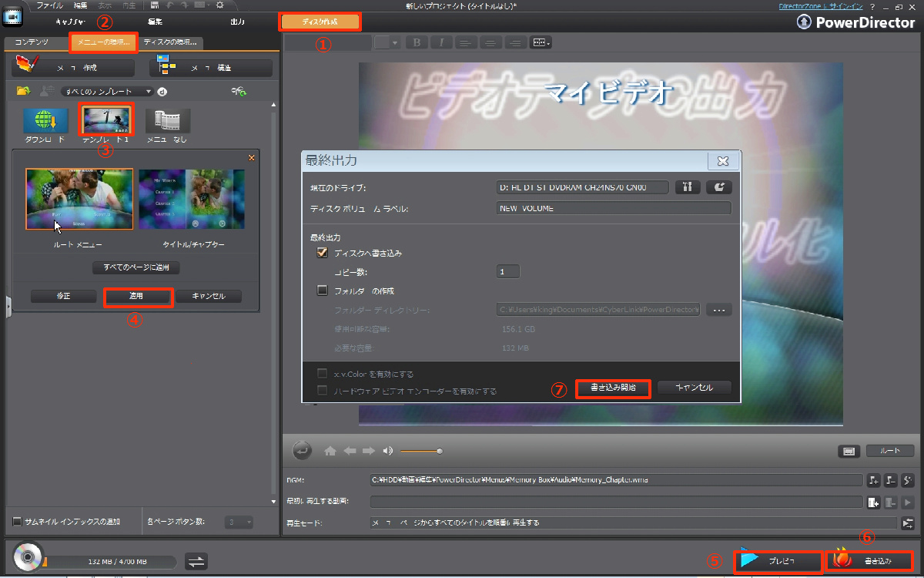This screenshot has width=924, height=578.
Task: Open buttons-per-page dropdown showing 3
Action: [x=239, y=523]
